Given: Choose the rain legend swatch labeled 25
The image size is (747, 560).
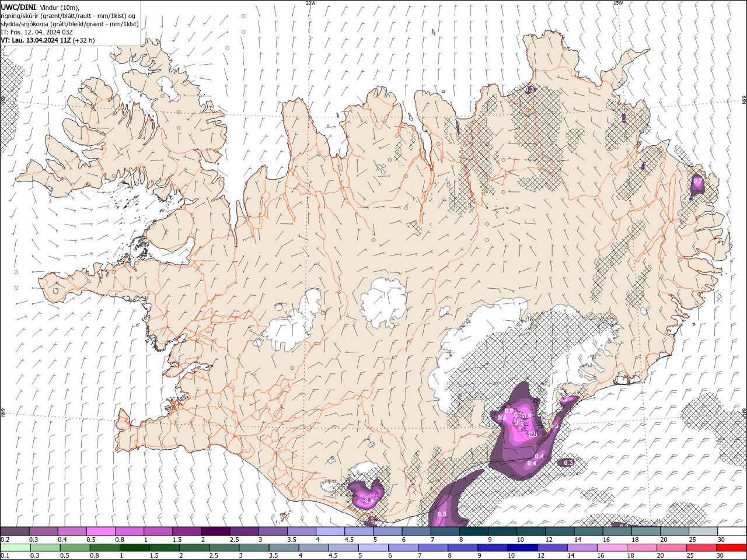Looking at the screenshot, I should (701, 548).
